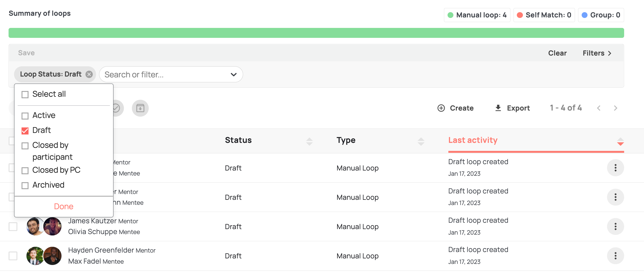
Task: Open the Loop Status: Draft filter chip
Action: point(51,74)
